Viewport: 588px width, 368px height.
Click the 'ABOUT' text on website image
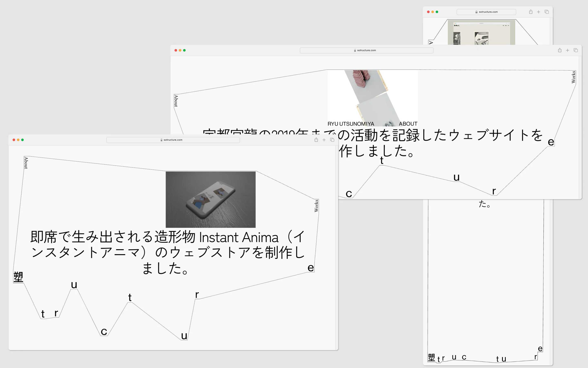(408, 124)
